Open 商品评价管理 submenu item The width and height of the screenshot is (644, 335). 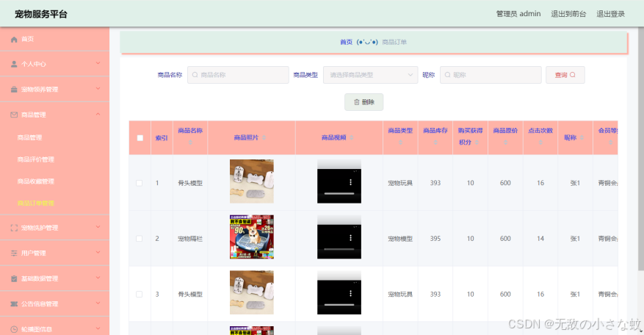point(36,159)
